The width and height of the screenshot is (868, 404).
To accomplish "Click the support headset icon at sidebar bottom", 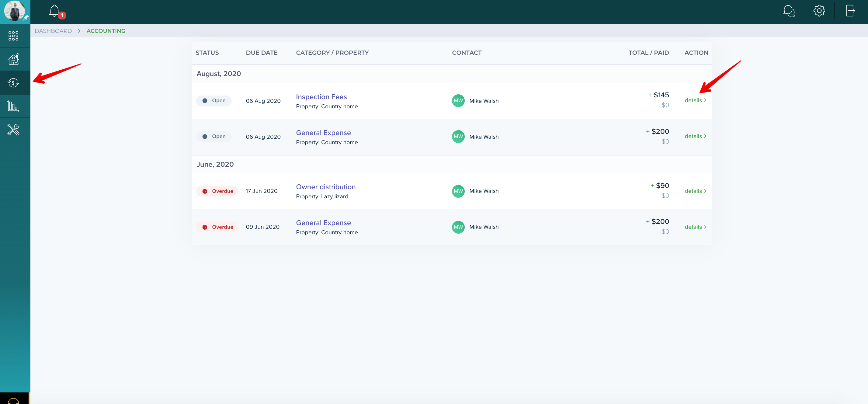I will 13,401.
